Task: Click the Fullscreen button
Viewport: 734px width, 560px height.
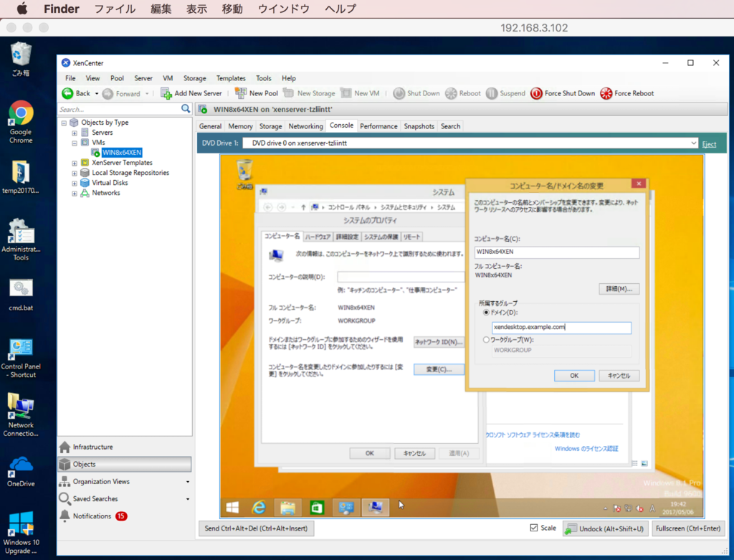Action: [688, 528]
